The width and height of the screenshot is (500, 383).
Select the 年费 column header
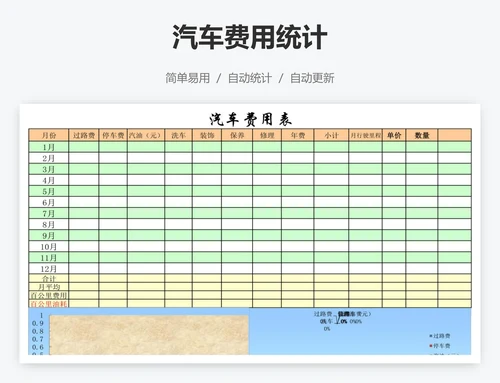click(x=298, y=135)
